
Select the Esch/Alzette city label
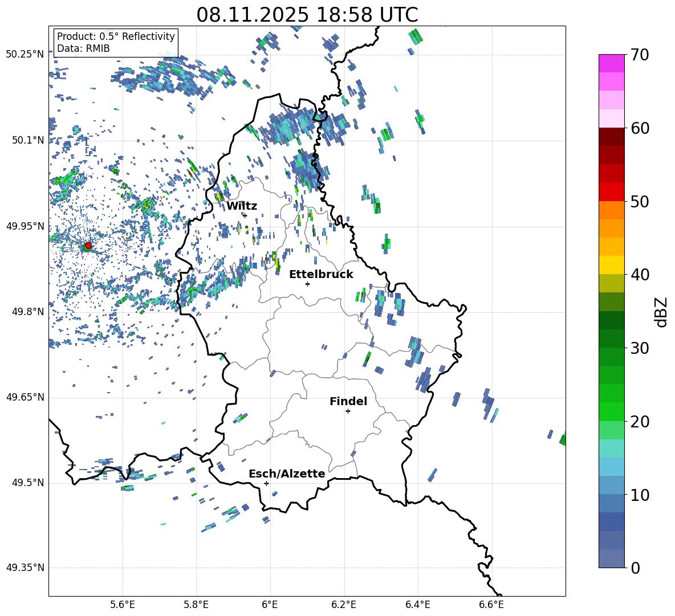pyautogui.click(x=287, y=474)
